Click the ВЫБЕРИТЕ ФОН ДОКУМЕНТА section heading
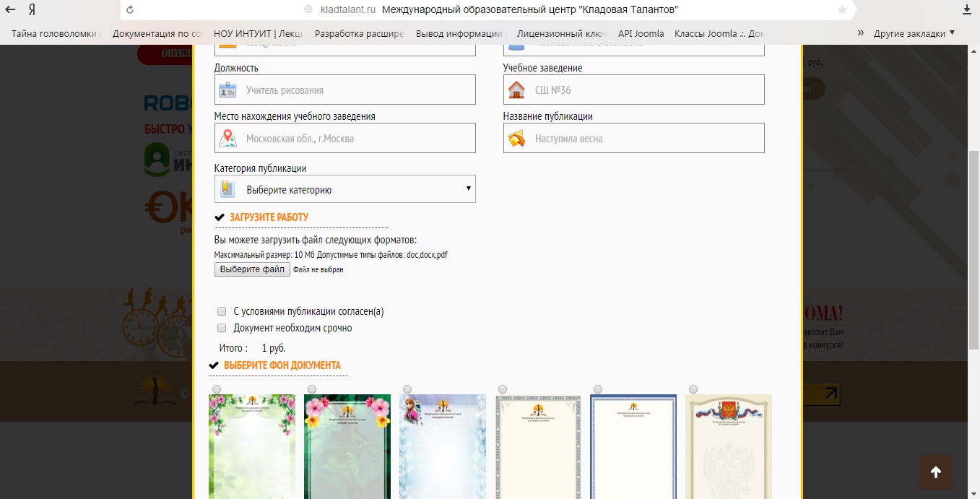Image resolution: width=980 pixels, height=499 pixels. coord(282,365)
